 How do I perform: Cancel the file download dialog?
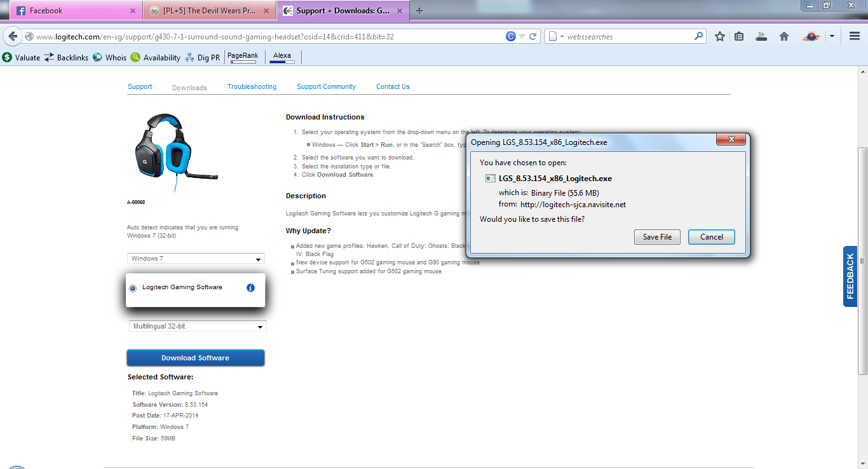pyautogui.click(x=712, y=237)
